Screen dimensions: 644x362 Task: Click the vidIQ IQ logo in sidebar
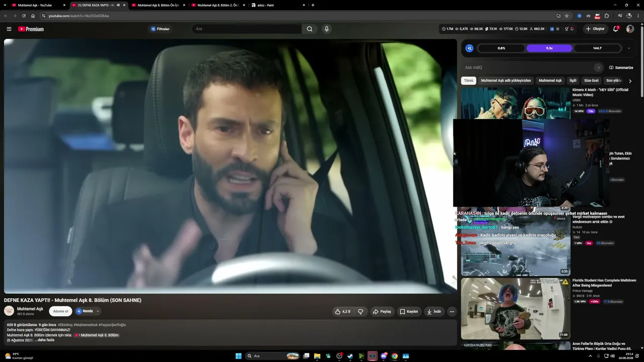(x=469, y=48)
